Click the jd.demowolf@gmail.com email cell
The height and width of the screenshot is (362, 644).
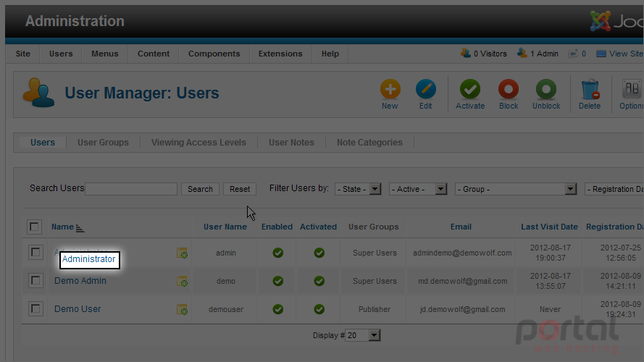pos(462,309)
